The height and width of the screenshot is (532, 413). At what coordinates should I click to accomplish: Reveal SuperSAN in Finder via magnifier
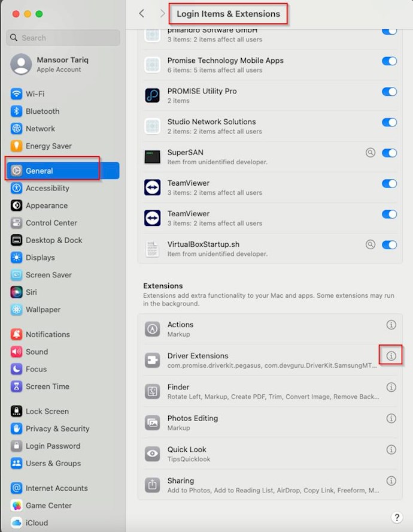(371, 153)
